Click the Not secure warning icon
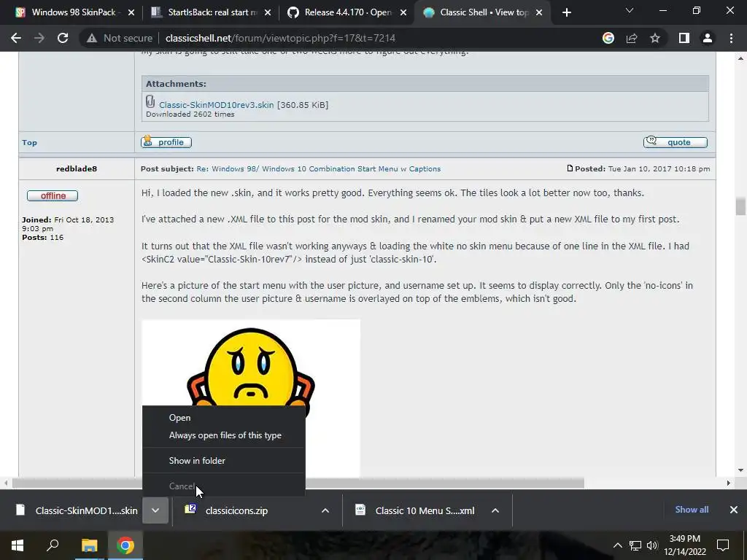Viewport: 747px width, 560px height. point(92,38)
